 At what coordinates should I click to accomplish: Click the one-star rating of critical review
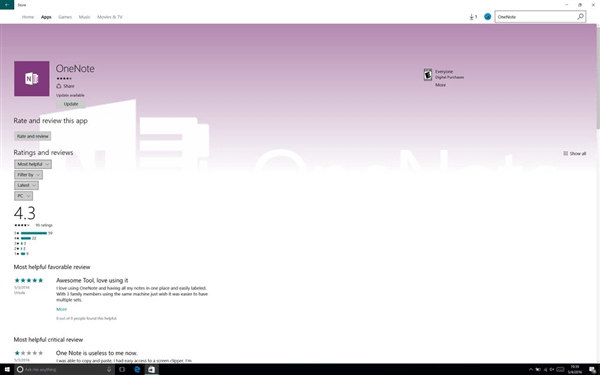(x=29, y=353)
